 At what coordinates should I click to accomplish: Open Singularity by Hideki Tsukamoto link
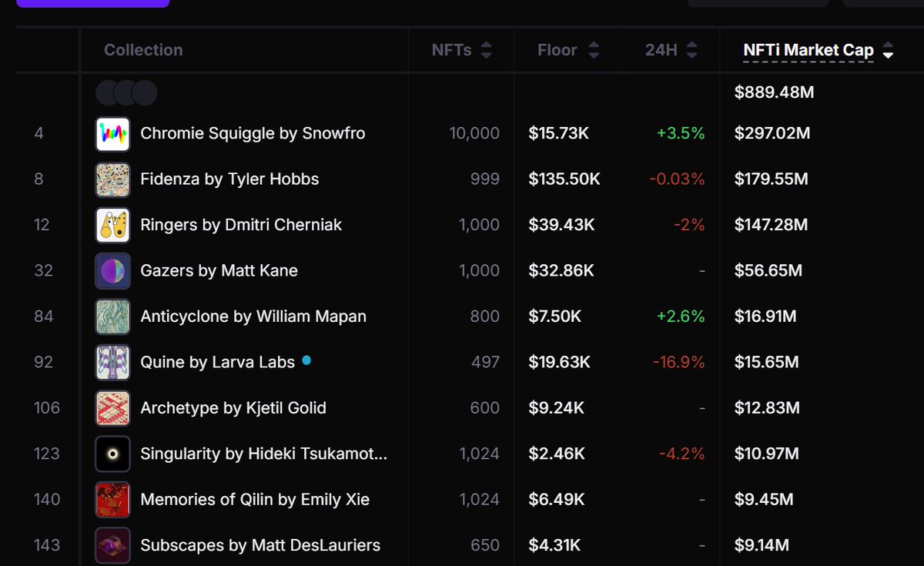coord(264,454)
